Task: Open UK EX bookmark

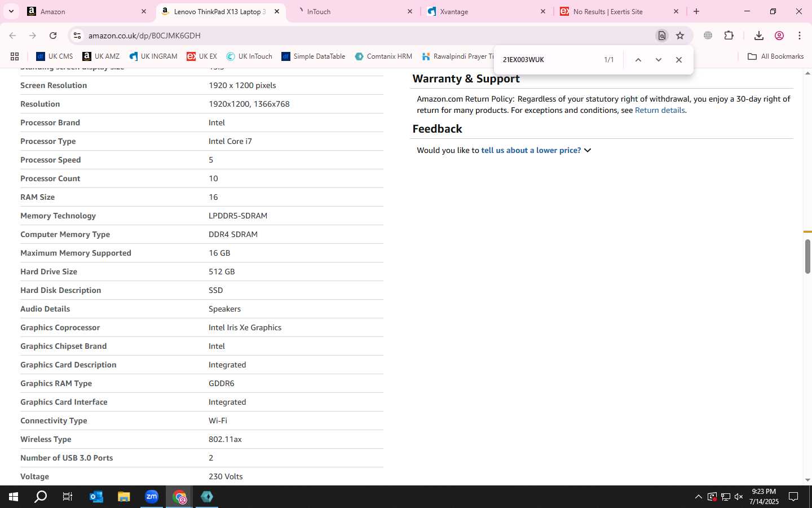Action: pos(202,56)
